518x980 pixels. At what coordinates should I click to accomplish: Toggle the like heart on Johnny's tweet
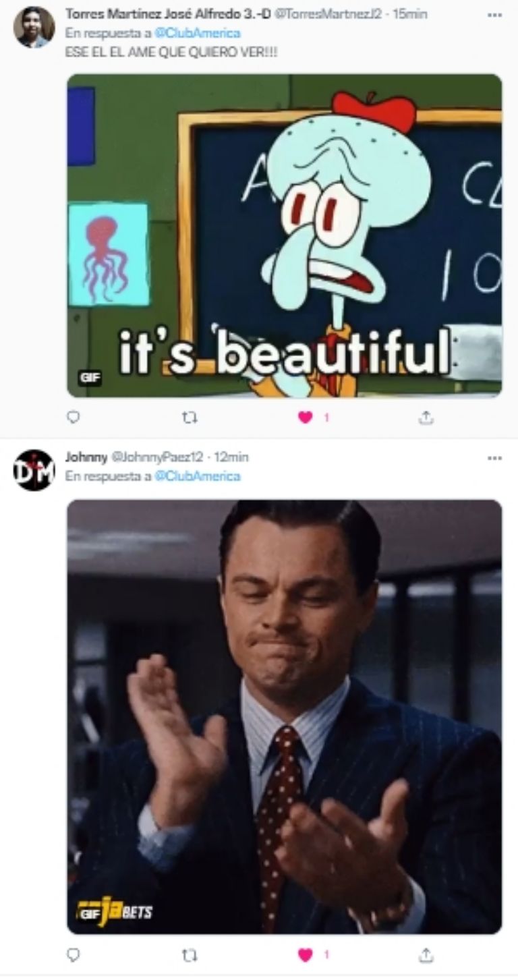pos(305,954)
